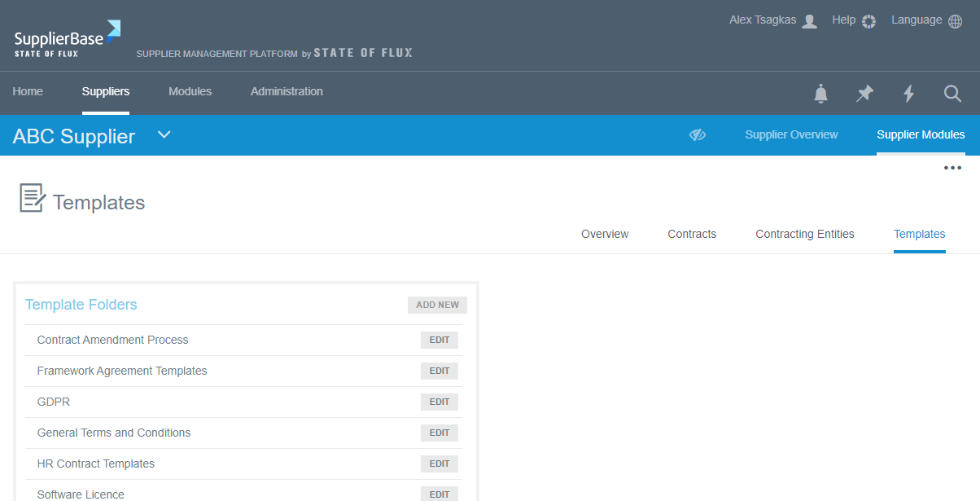
Task: Click the Add New template folder button
Action: click(437, 305)
